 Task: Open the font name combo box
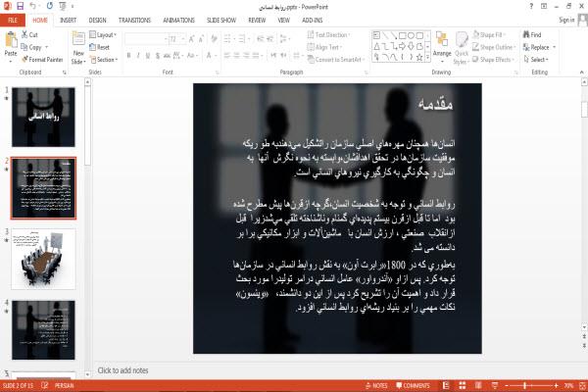(146, 38)
